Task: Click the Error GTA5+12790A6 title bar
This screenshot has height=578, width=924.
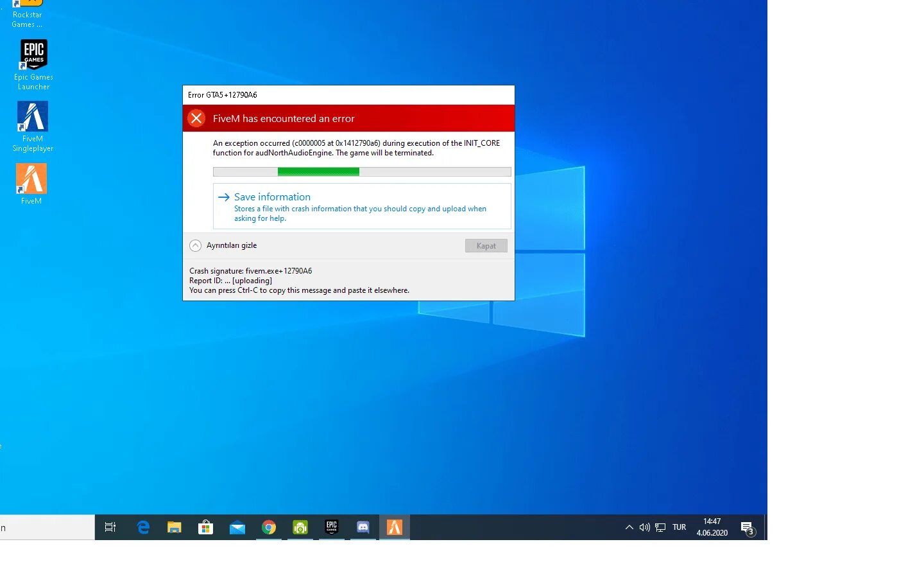Action: (x=348, y=95)
